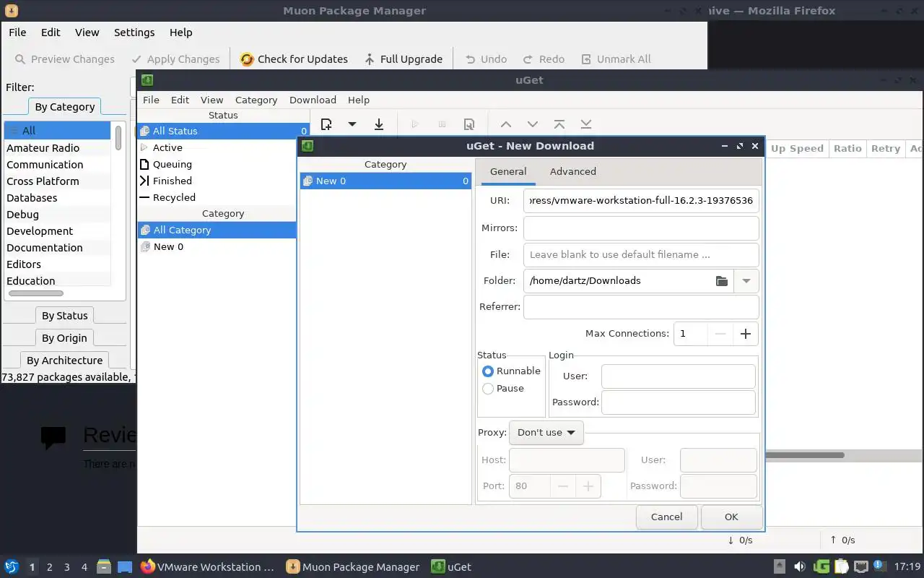Click Apply Changes in Muon toolbar

tap(175, 59)
